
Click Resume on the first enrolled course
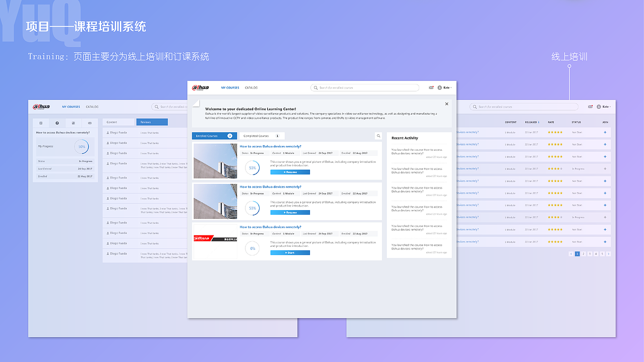click(x=290, y=172)
